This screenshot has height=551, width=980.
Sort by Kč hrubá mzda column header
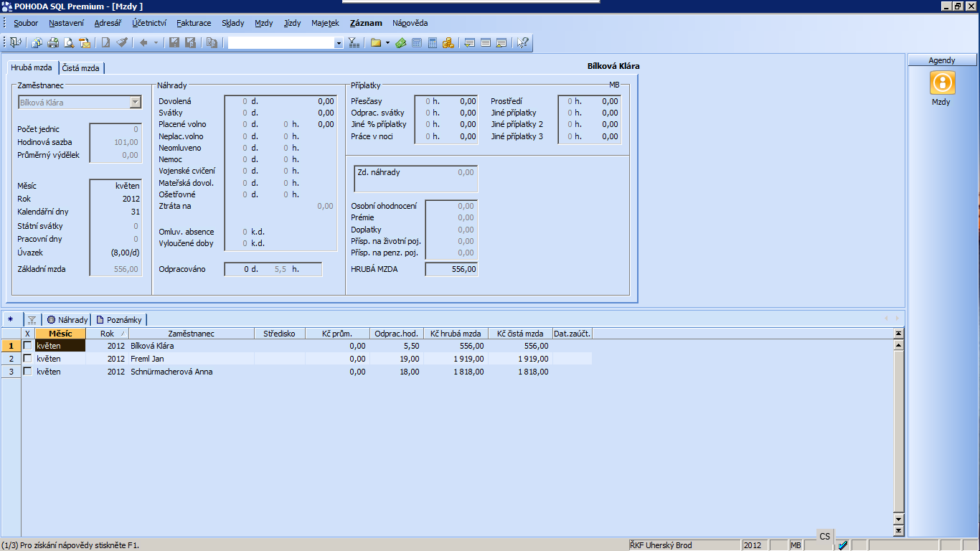click(x=456, y=334)
